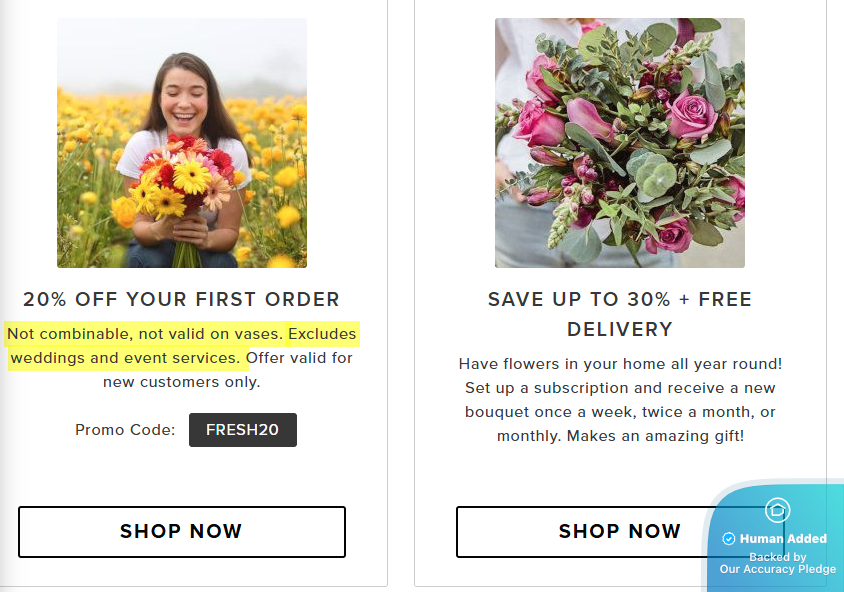The height and width of the screenshot is (592, 844).
Task: Open the Our Accuracy Pledge link
Action: coord(777,569)
